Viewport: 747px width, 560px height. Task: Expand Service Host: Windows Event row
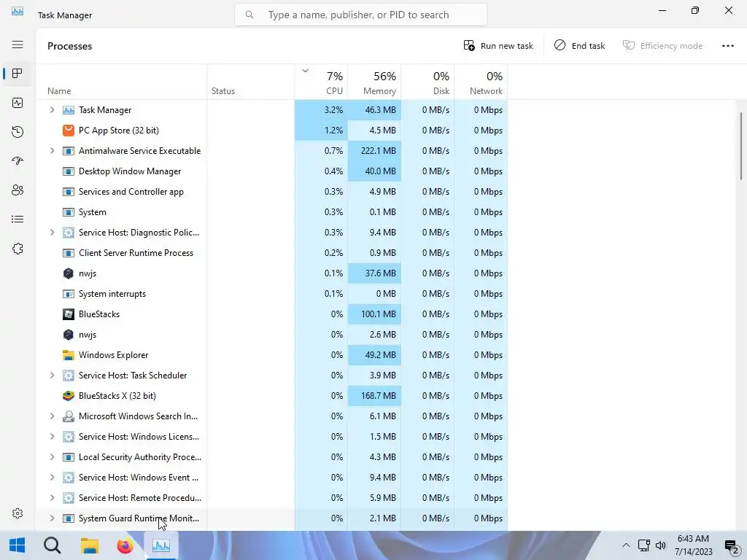click(x=52, y=477)
